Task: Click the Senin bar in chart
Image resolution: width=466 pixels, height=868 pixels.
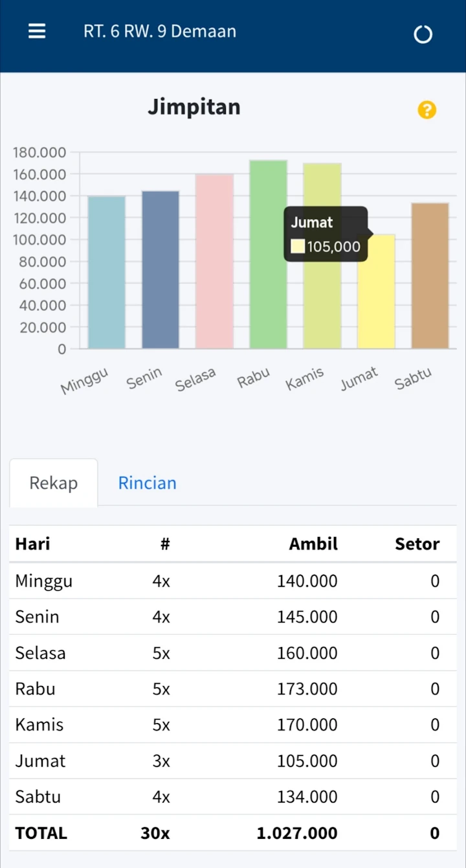Action: tap(161, 269)
